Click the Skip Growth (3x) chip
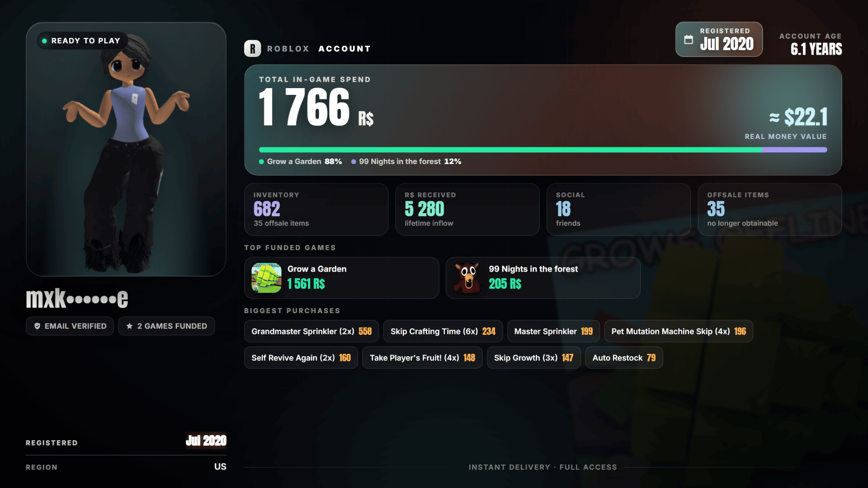 (x=534, y=357)
